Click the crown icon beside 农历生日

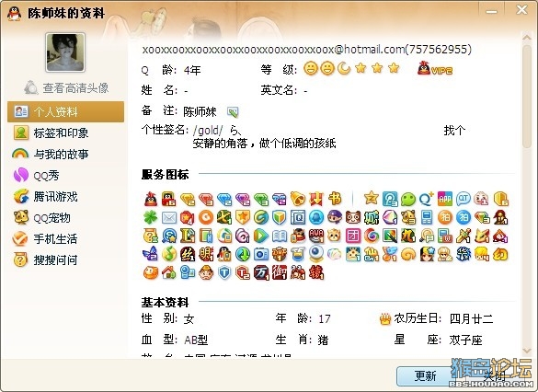click(385, 319)
